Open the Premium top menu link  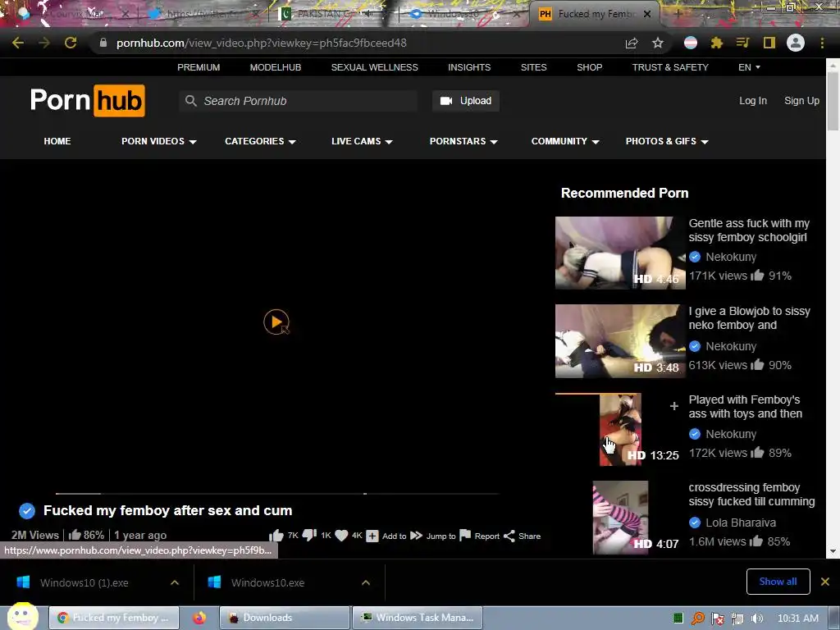pyautogui.click(x=199, y=67)
